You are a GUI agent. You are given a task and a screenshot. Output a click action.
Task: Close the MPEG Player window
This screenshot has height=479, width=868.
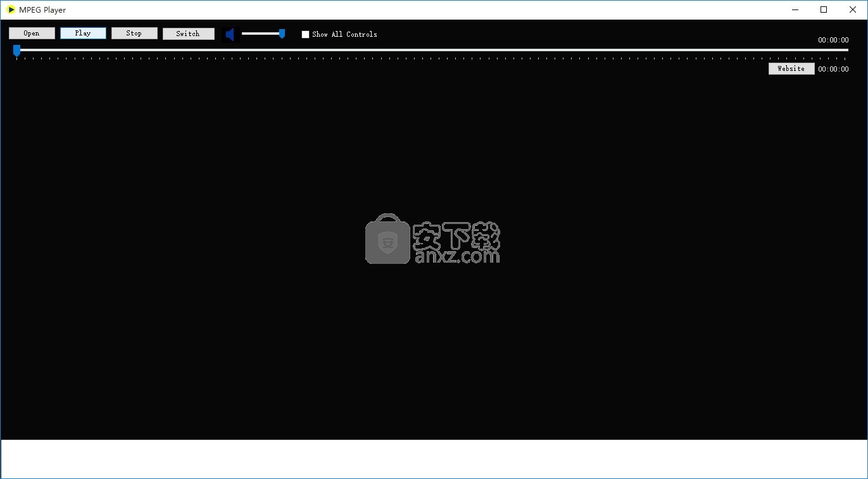[853, 9]
